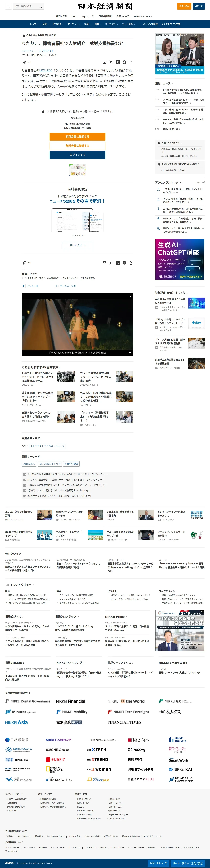Expand the 経済 nav dropdown
This screenshot has width=210, height=868.
88,24
